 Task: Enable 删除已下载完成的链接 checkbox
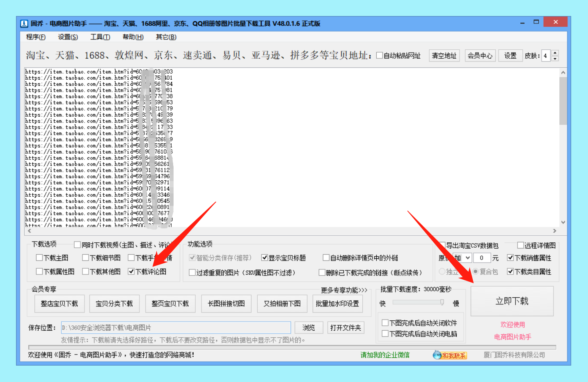click(322, 272)
